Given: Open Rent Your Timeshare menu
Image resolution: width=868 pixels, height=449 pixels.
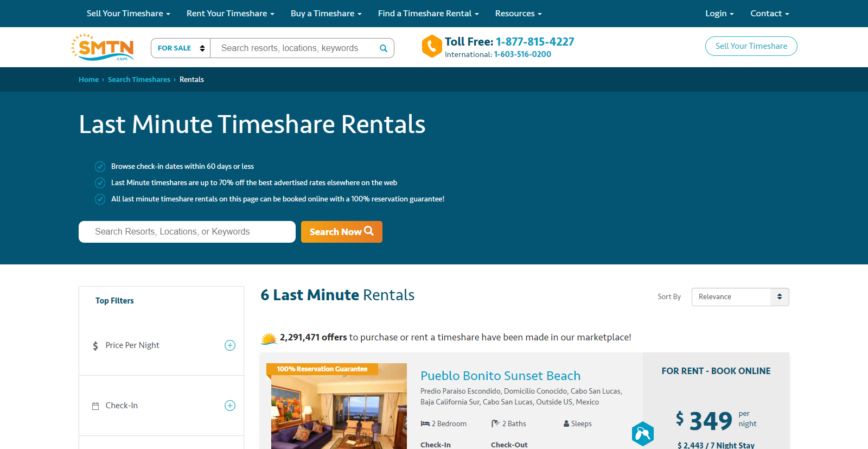Looking at the screenshot, I should 231,14.
